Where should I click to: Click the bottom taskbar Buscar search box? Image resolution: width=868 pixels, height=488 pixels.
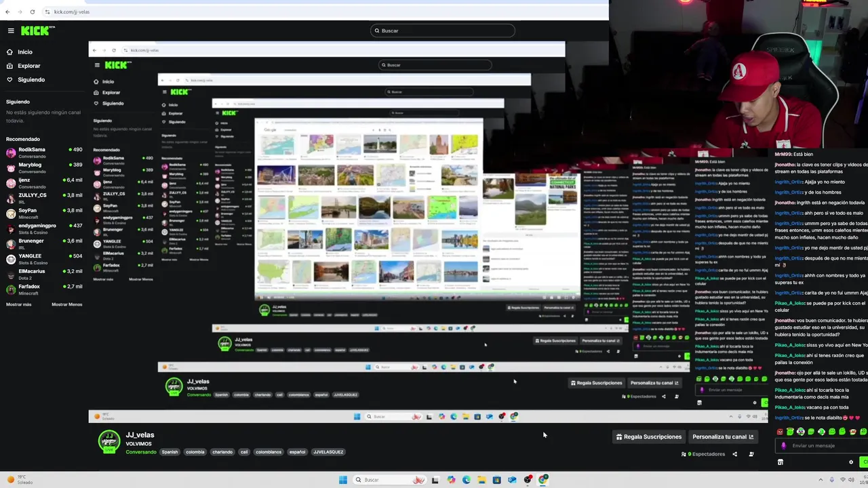[391, 480]
